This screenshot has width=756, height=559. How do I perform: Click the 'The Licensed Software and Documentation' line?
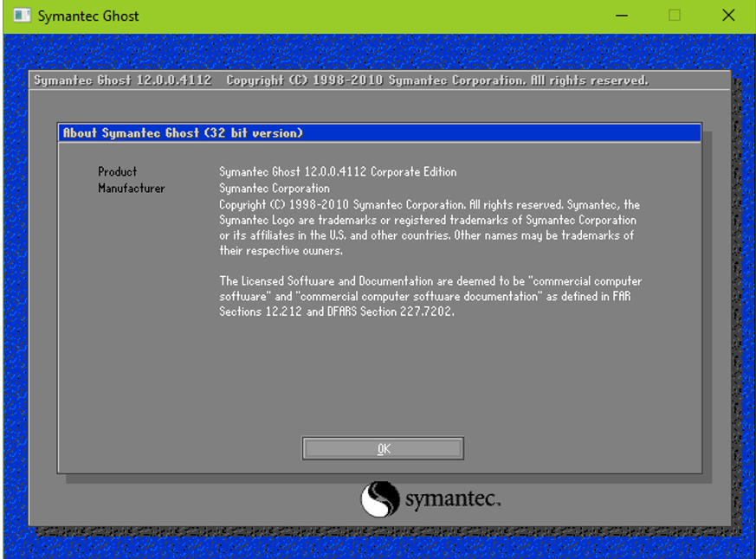pos(430,281)
